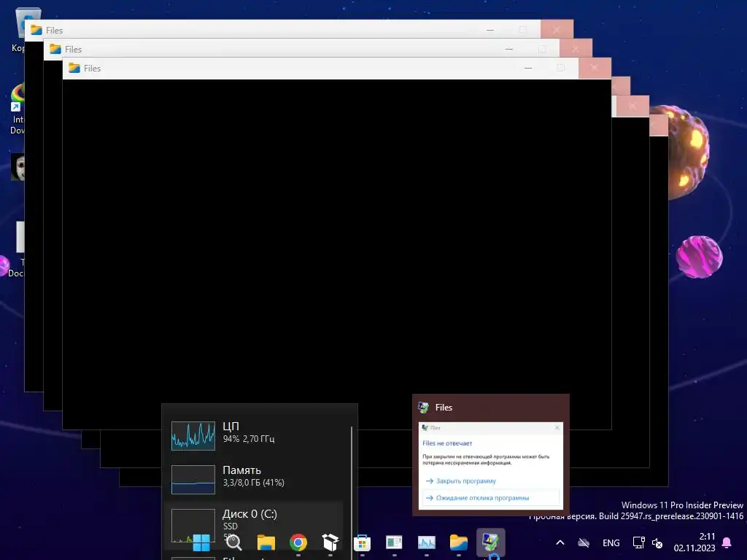Image resolution: width=747 pixels, height=560 pixels.
Task: Minimize the front Files window
Action: coord(528,68)
